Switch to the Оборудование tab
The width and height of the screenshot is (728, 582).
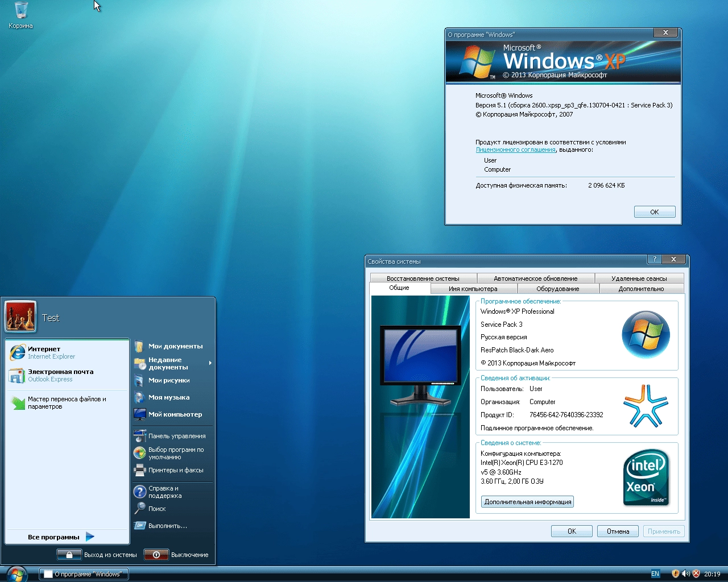[x=557, y=288]
